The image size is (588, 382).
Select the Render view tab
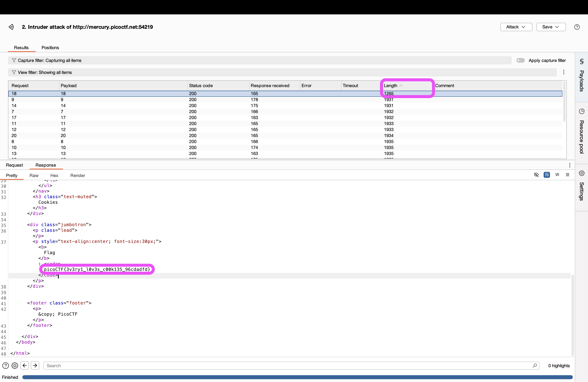[x=78, y=175]
